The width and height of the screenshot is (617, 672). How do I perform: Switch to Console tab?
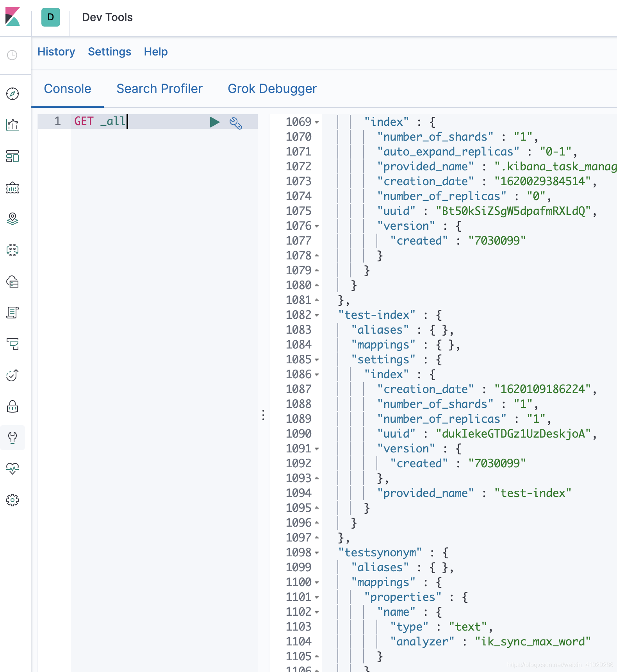coord(68,89)
